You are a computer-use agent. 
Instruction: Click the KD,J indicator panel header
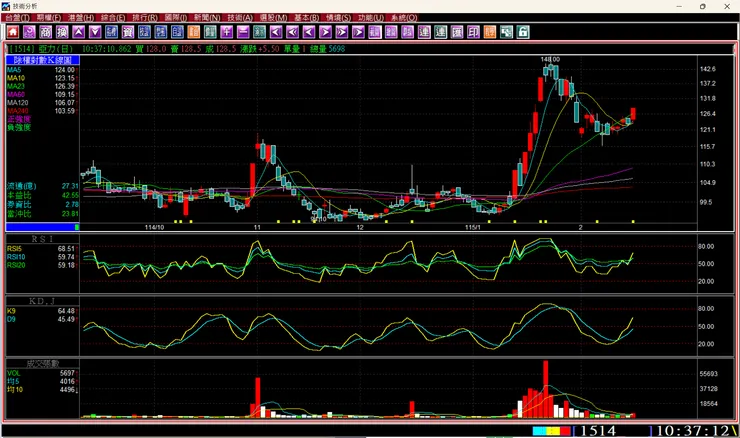click(x=41, y=298)
